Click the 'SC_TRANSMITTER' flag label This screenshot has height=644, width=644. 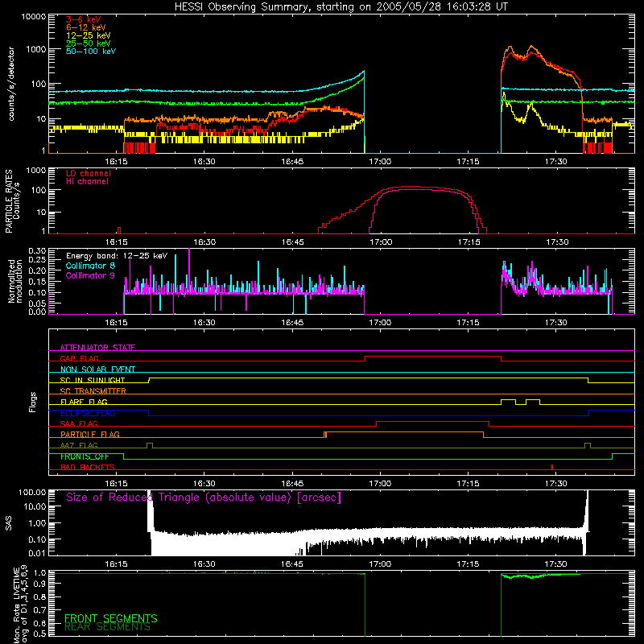click(93, 391)
